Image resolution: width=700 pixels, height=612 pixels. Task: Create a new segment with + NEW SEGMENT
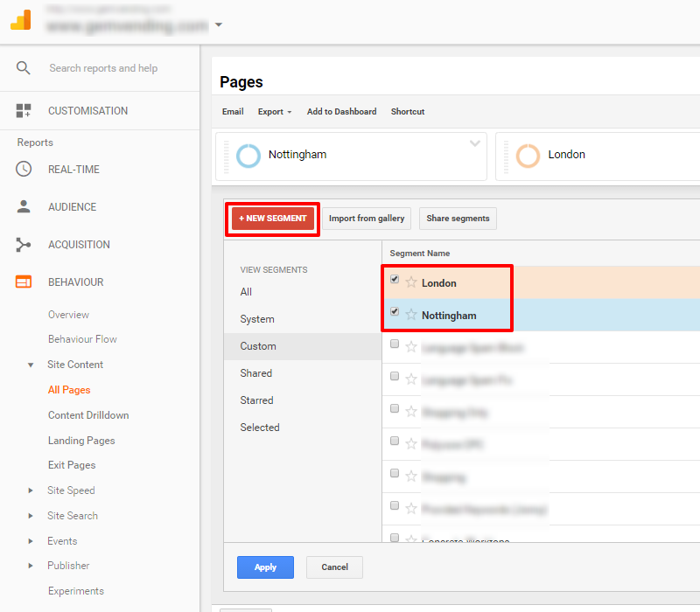(272, 218)
